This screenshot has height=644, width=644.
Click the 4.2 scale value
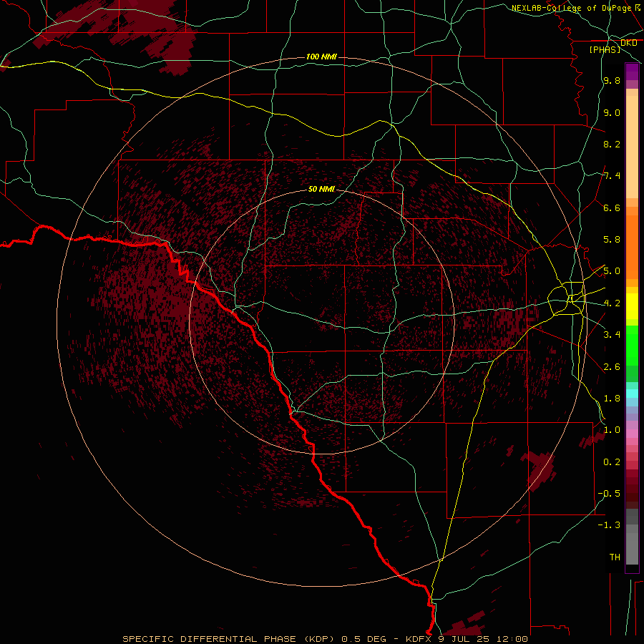click(x=612, y=303)
